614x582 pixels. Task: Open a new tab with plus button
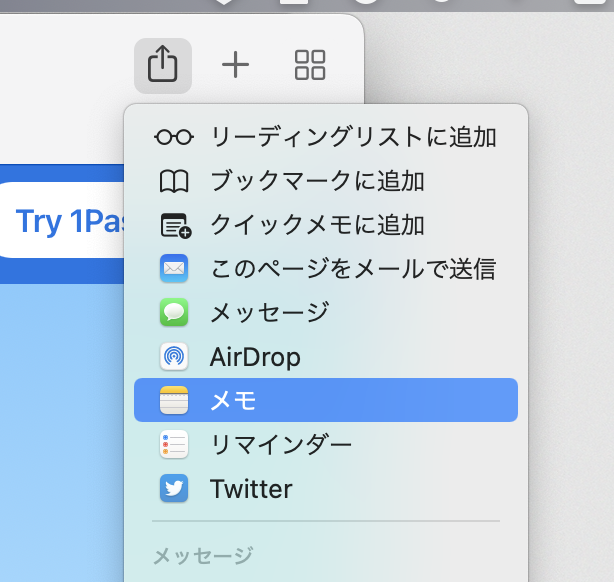pos(235,65)
